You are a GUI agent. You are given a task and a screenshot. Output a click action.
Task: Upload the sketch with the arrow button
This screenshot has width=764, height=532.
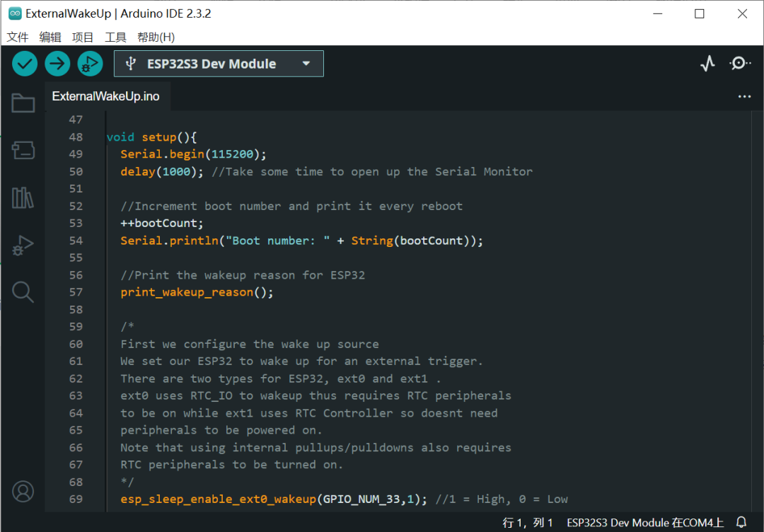[x=57, y=64]
